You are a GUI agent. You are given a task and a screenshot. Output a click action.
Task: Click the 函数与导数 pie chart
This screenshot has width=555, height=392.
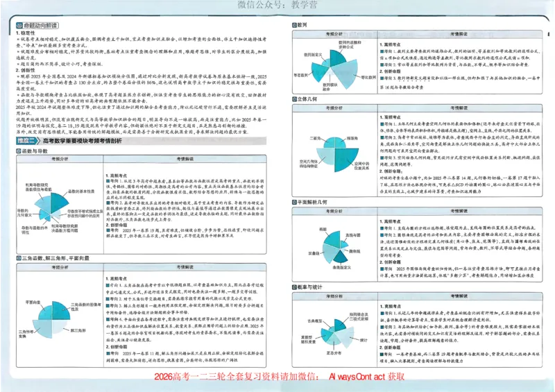[51, 206]
